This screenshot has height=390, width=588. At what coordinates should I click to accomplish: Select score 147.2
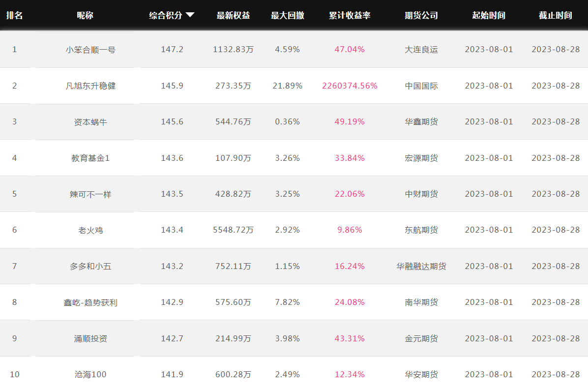pyautogui.click(x=172, y=50)
